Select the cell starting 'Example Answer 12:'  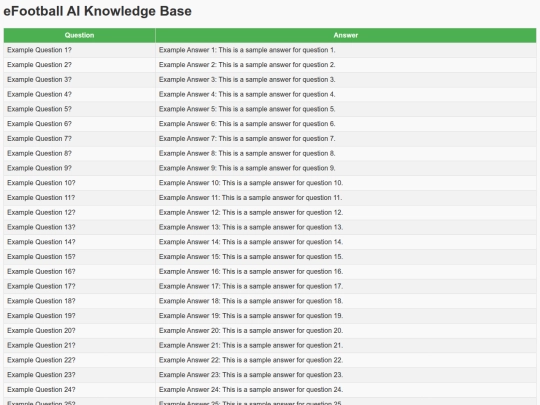[x=346, y=212]
